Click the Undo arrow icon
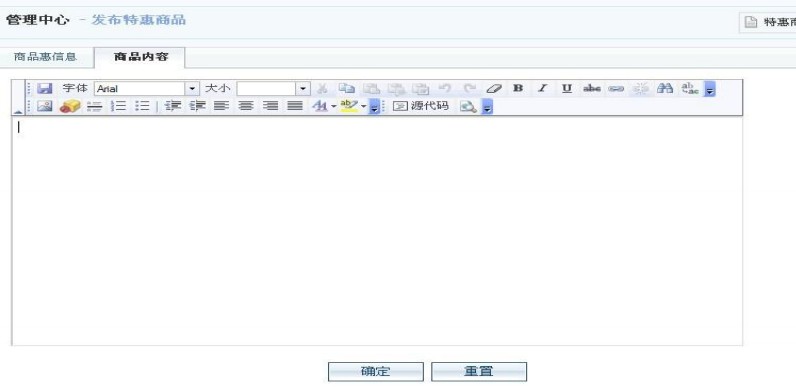Viewport: 796px width, 390px height. point(445,88)
